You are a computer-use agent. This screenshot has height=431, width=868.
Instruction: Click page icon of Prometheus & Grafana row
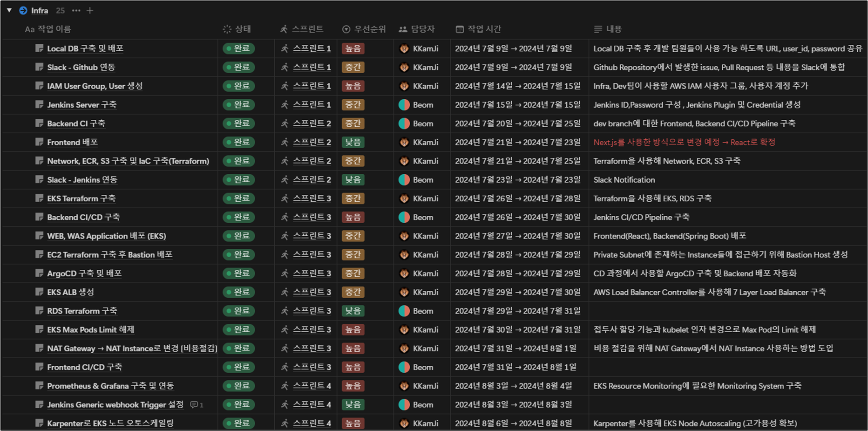click(x=40, y=386)
